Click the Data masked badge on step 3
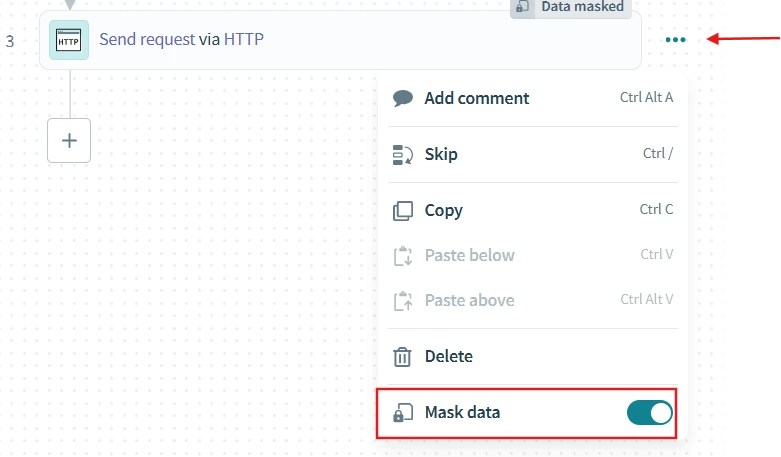Image resolution: width=781 pixels, height=457 pixels. pyautogui.click(x=571, y=7)
